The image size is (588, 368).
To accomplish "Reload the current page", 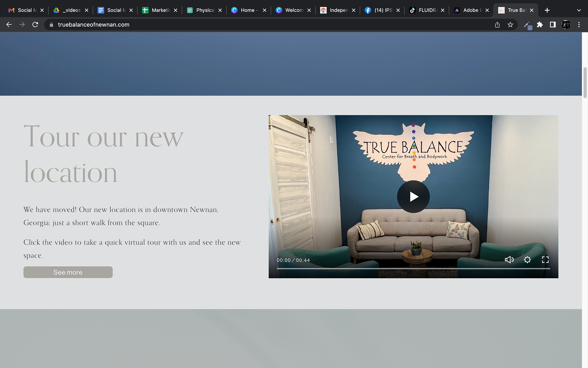I will tap(35, 25).
